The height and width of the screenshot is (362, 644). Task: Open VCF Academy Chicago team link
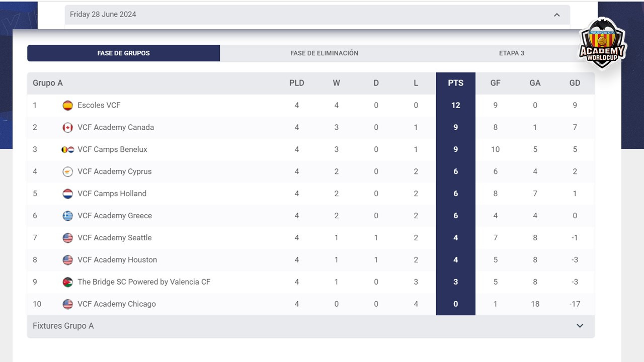click(116, 304)
